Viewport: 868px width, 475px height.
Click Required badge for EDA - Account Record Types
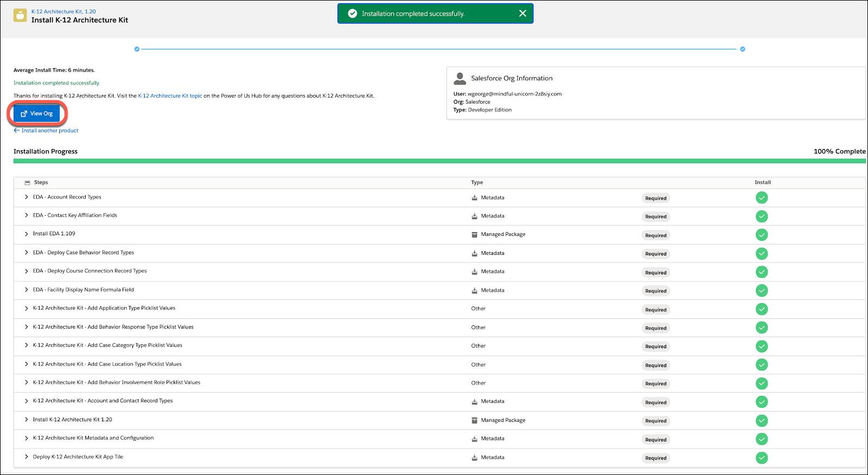pos(656,198)
